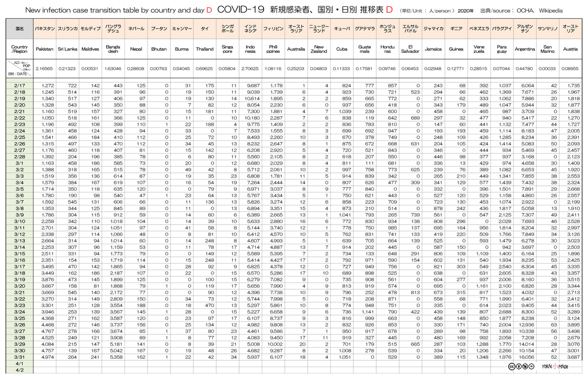Select the 'Singa pore' column header

point(228,50)
